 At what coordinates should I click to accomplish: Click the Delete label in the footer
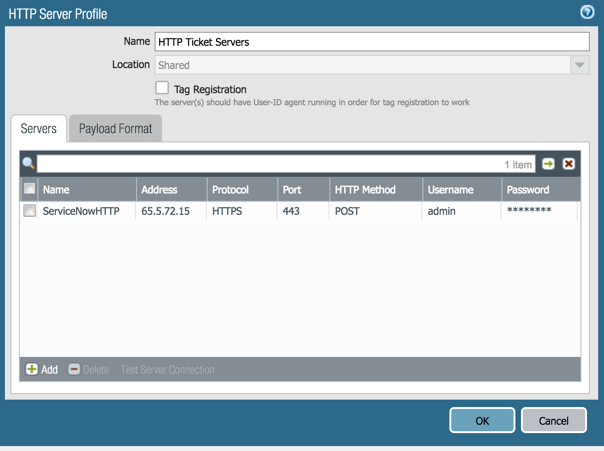tap(96, 370)
